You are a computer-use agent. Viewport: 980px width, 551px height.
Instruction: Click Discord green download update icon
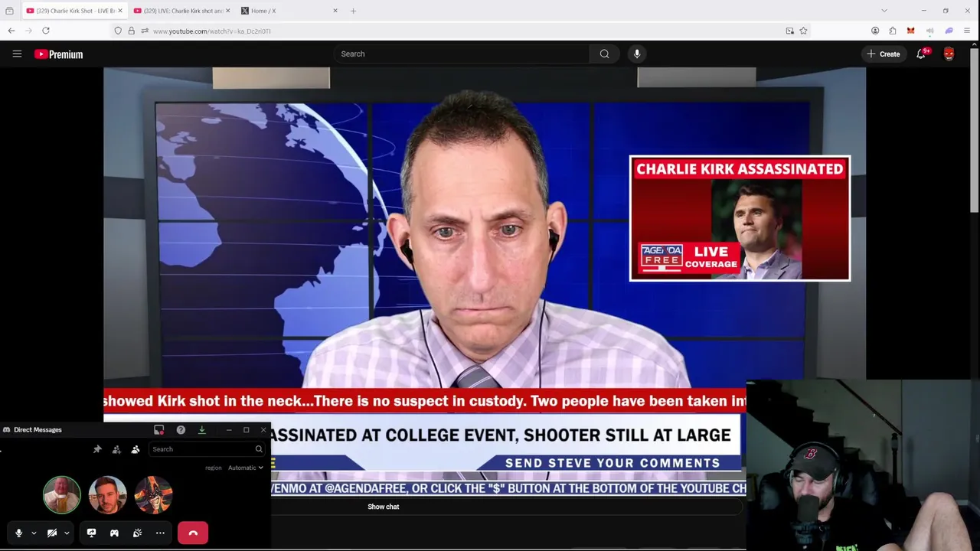(x=202, y=429)
